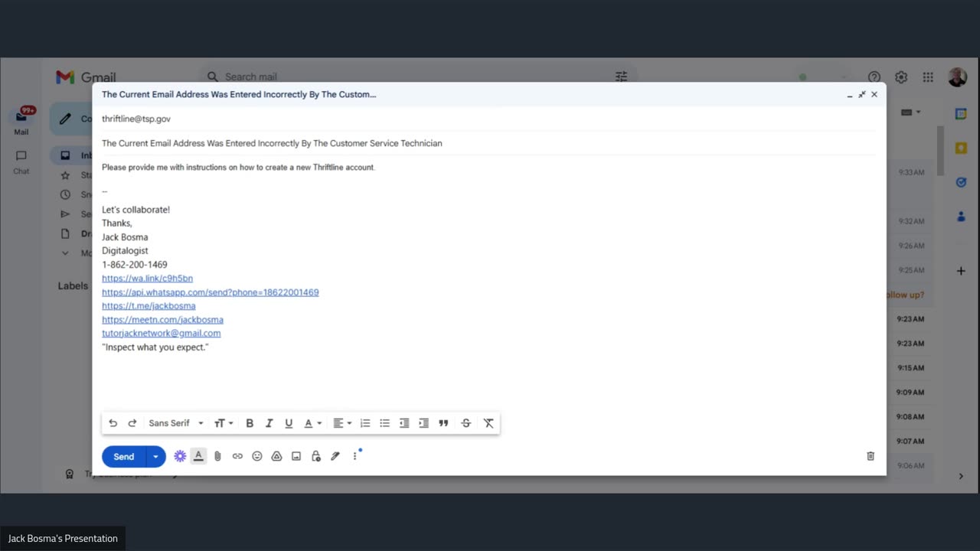980x551 pixels.
Task: Minimize the compose window
Action: point(850,95)
